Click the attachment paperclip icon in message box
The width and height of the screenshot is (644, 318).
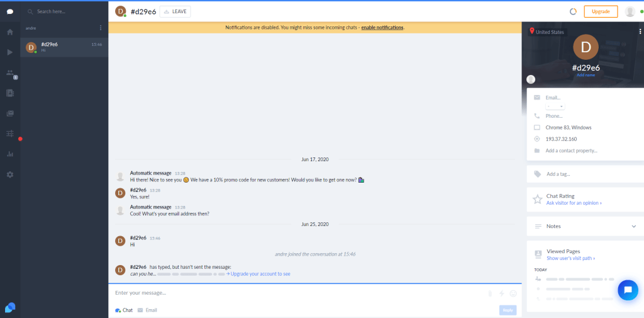(490, 293)
